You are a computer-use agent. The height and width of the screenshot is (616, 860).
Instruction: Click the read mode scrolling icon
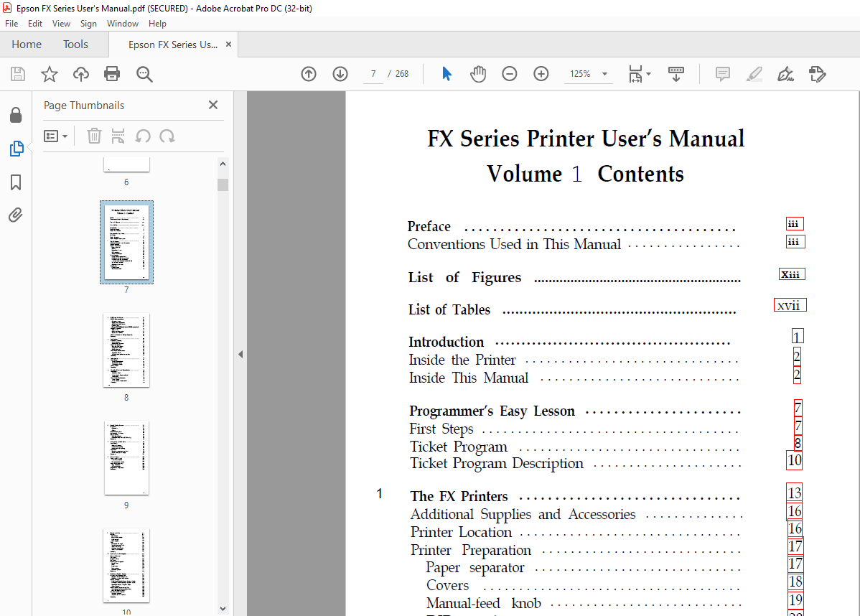(x=676, y=74)
